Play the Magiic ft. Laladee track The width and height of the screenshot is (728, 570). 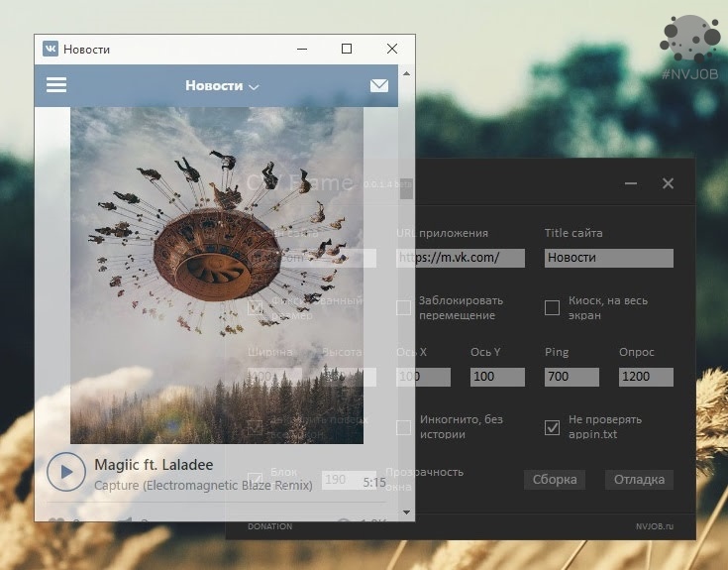66,472
